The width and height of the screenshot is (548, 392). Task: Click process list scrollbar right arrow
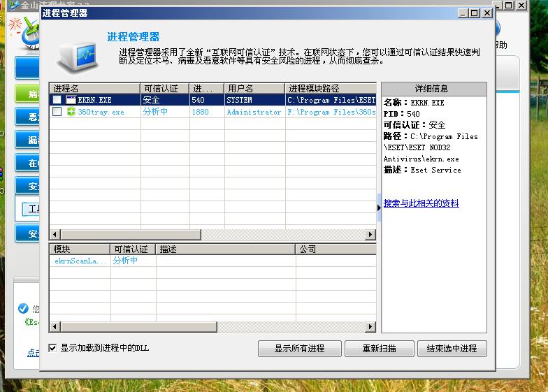370,235
